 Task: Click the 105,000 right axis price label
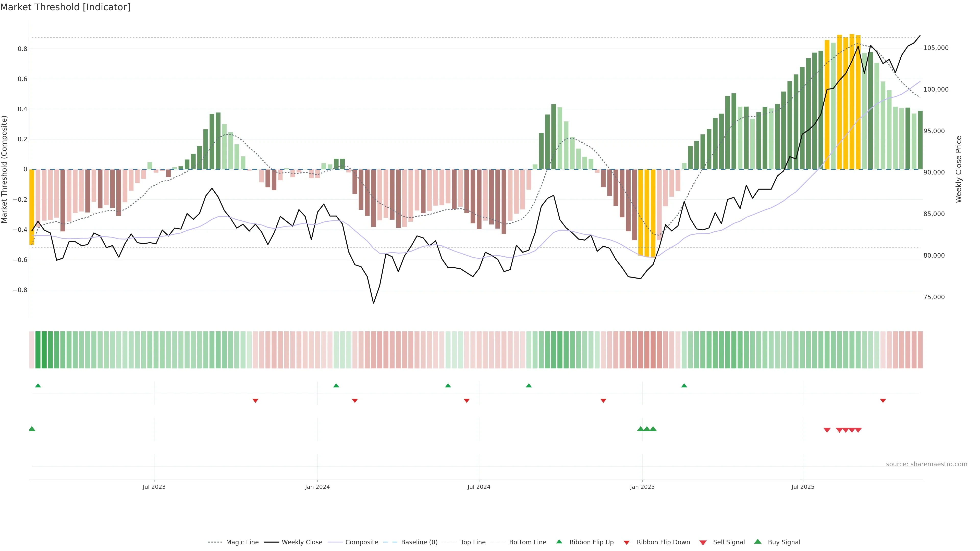(936, 48)
